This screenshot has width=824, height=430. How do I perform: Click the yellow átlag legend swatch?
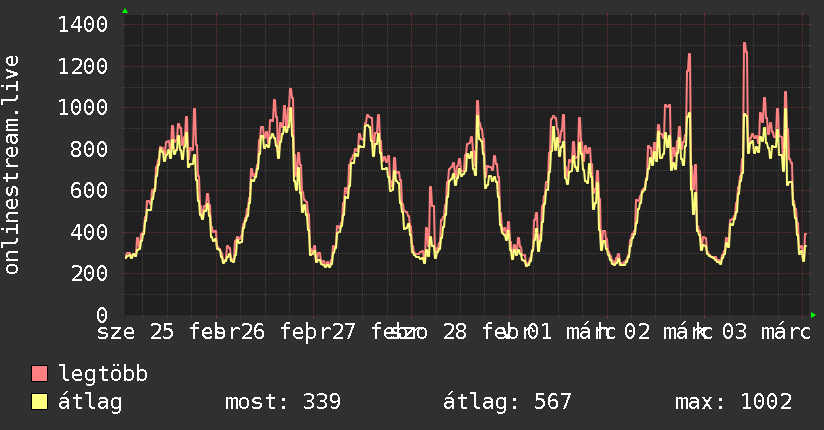40,402
